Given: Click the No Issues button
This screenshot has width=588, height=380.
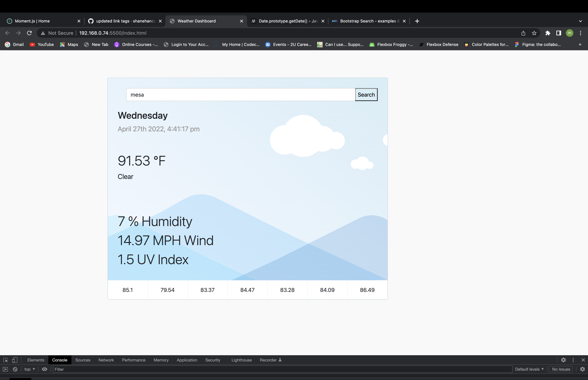Looking at the screenshot, I should 561,369.
